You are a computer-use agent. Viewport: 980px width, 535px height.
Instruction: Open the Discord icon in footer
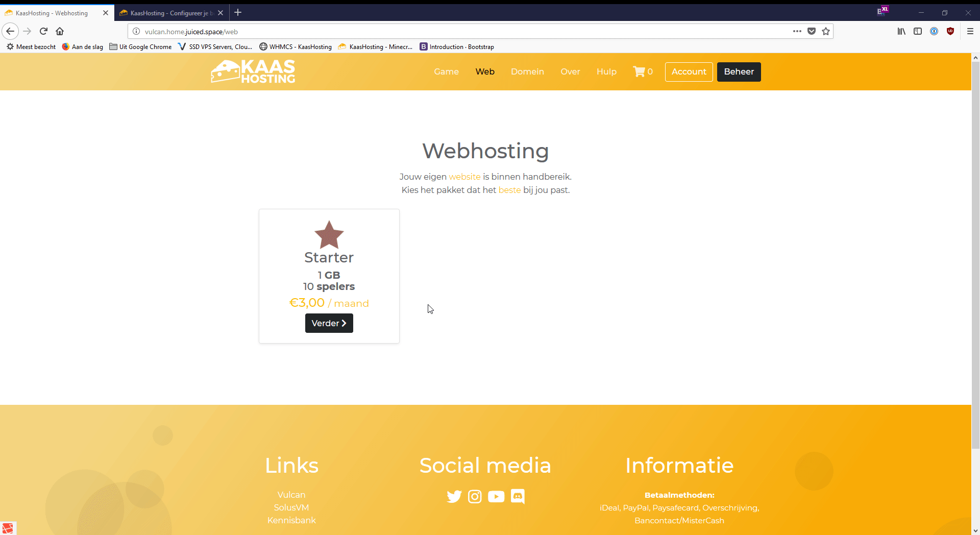coord(518,497)
